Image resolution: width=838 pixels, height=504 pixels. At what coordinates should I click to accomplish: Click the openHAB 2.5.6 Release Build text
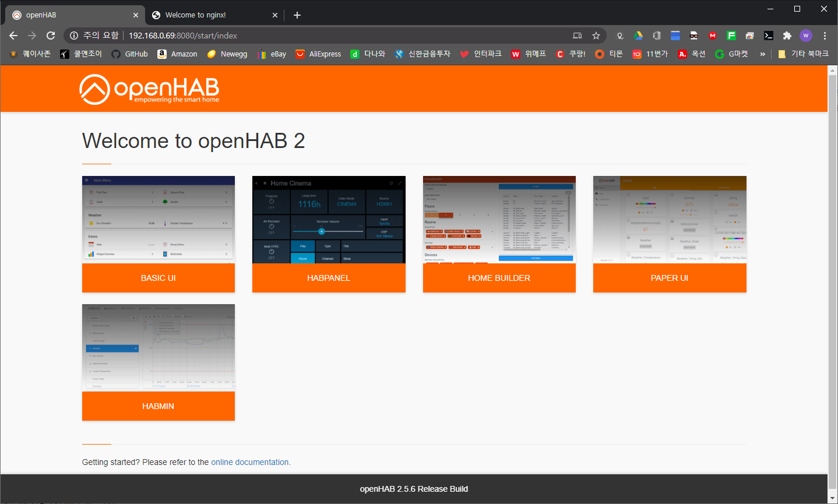(x=414, y=489)
